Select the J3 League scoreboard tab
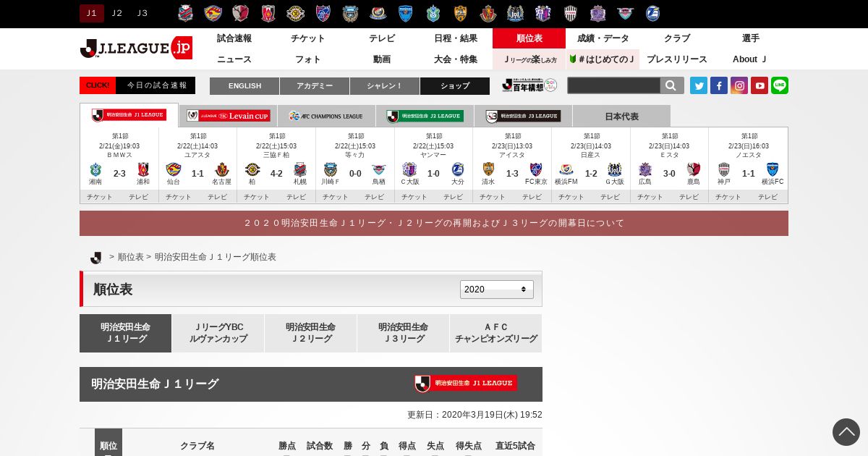The height and width of the screenshot is (456, 868). pyautogui.click(x=523, y=116)
